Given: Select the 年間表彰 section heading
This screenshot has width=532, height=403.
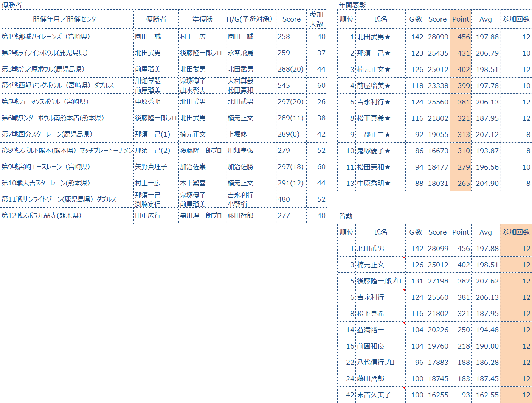Looking at the screenshot, I should click(x=352, y=5).
